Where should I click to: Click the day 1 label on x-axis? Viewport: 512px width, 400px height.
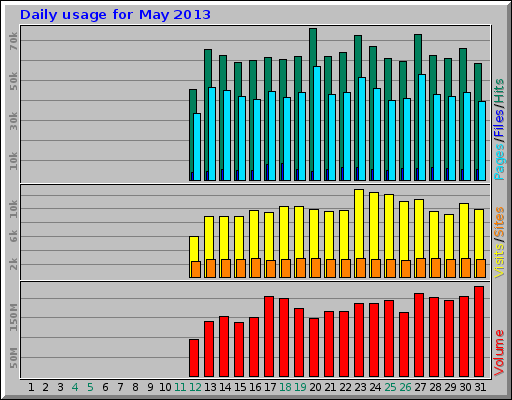(31, 387)
